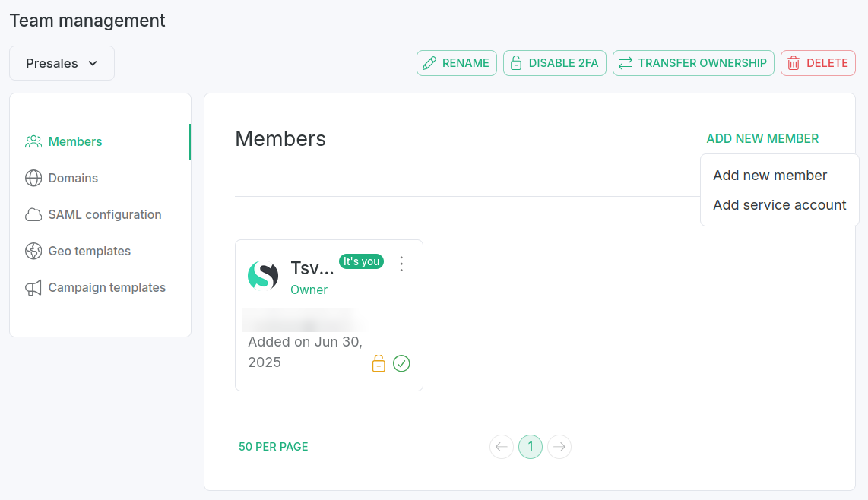Viewport: 868px width, 500px height.
Task: Disable 2FA for the team
Action: click(x=553, y=63)
